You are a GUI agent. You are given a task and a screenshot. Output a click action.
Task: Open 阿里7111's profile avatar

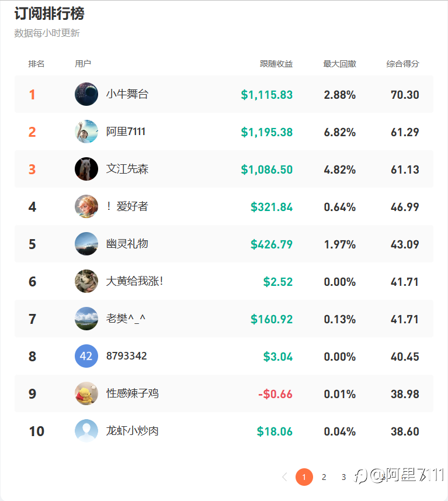tap(86, 132)
